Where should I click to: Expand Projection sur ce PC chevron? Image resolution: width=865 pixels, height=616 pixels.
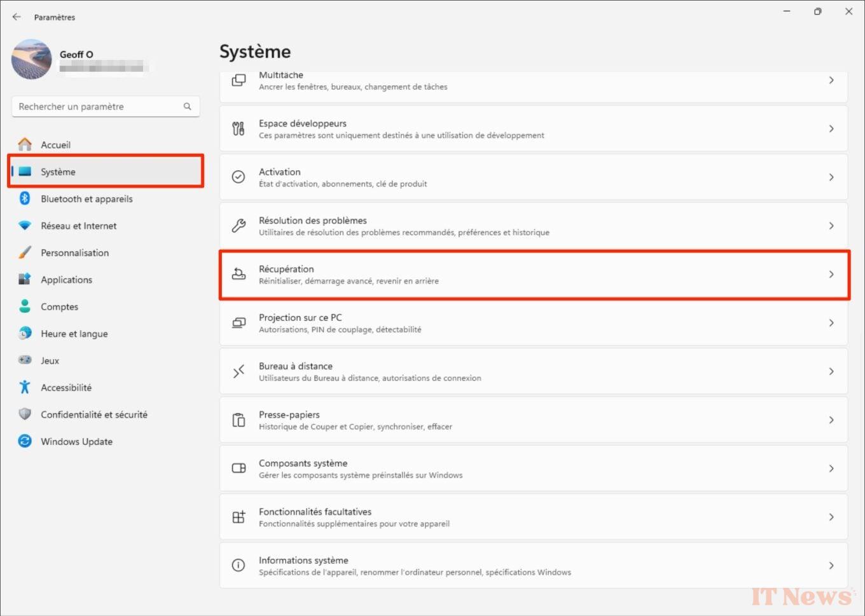831,323
